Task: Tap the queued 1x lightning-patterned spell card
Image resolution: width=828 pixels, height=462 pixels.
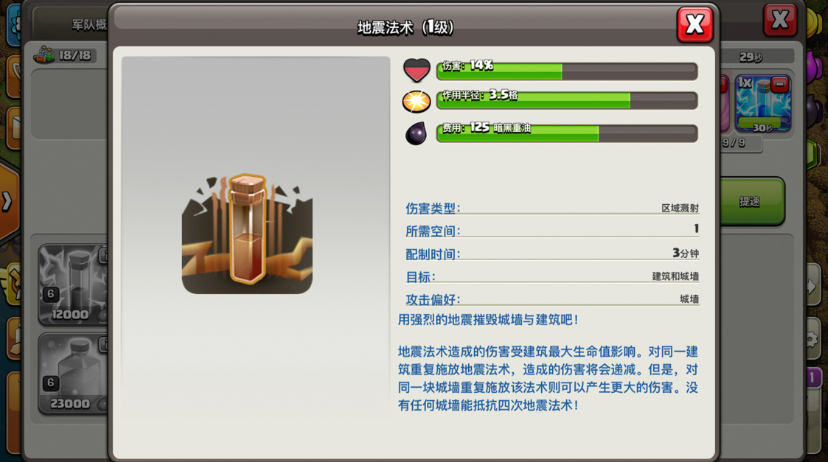Action: click(763, 104)
